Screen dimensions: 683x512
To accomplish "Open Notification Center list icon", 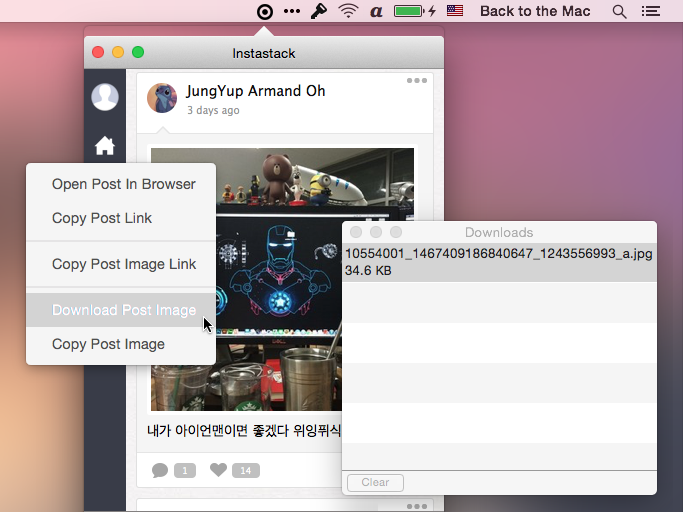I will tap(650, 11).
